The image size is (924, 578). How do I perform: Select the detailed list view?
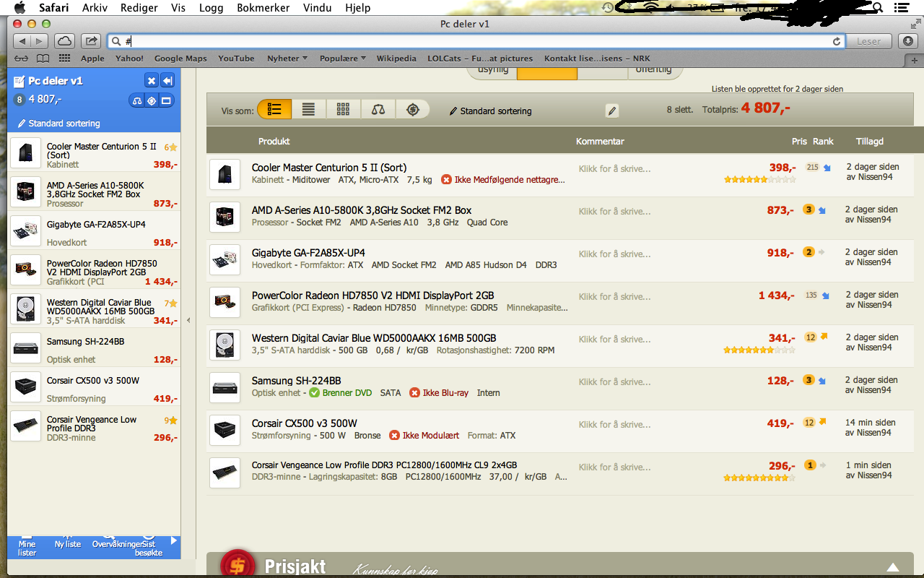point(274,109)
